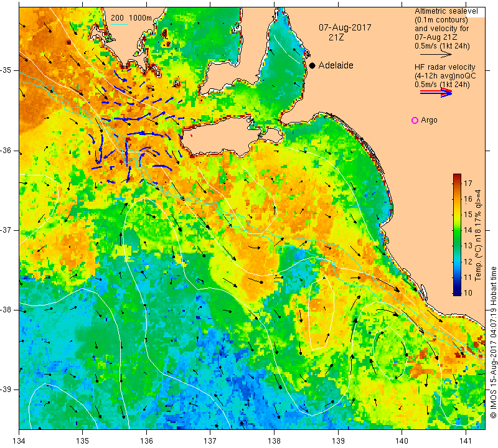The width and height of the screenshot is (498, 448).
Task: Click the cyan 200m isobath legend line
Action: point(120,24)
